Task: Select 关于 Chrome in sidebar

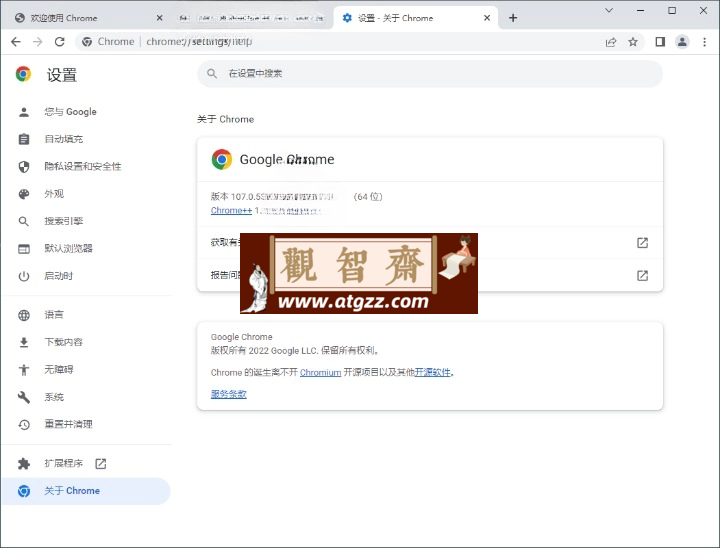Action: click(85, 491)
